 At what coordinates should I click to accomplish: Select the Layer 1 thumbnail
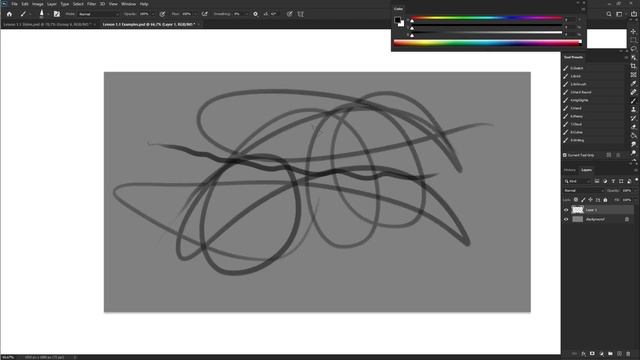tap(578, 210)
